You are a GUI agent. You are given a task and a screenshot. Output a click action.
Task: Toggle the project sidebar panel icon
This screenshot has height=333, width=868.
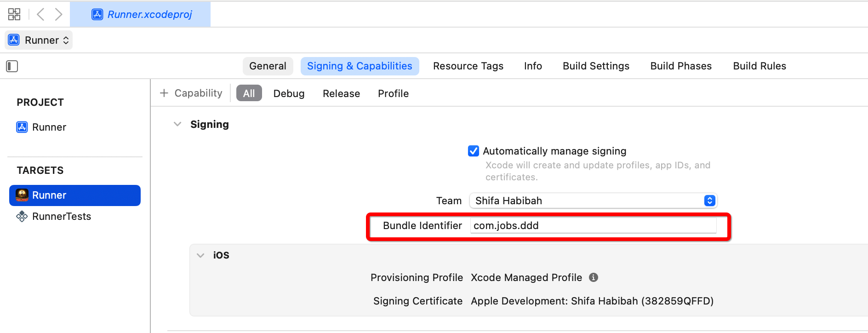pyautogui.click(x=12, y=66)
